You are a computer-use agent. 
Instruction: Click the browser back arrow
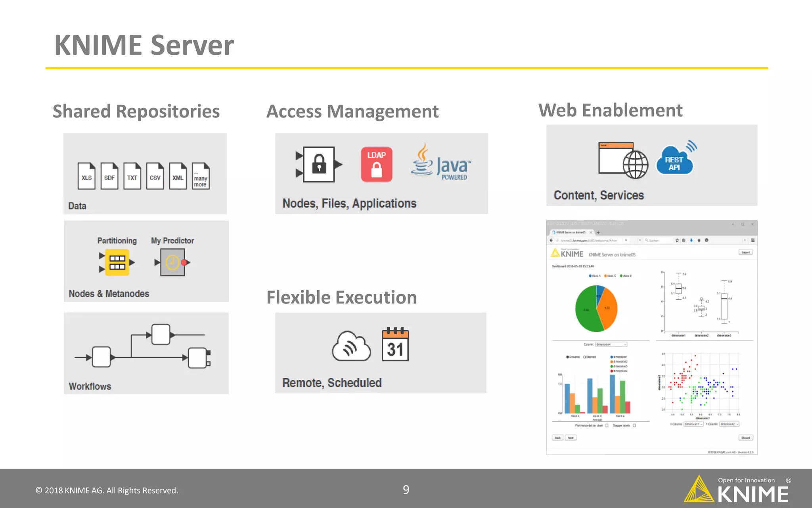(x=551, y=241)
